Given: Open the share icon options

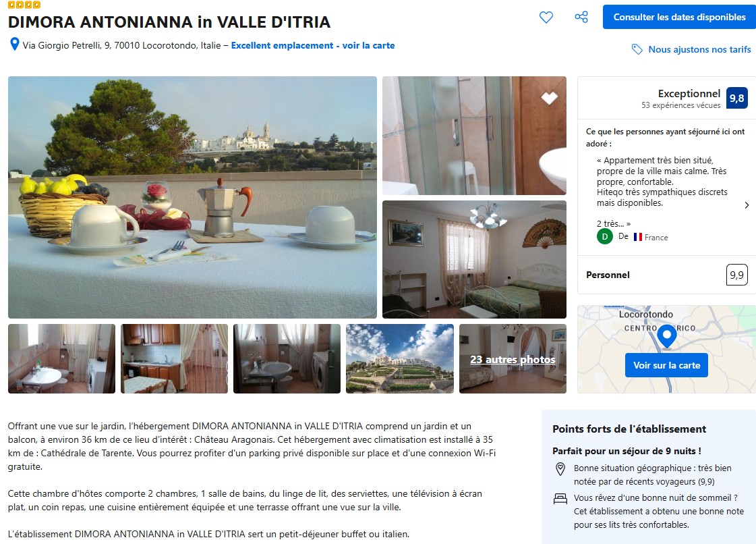Looking at the screenshot, I should click(581, 18).
